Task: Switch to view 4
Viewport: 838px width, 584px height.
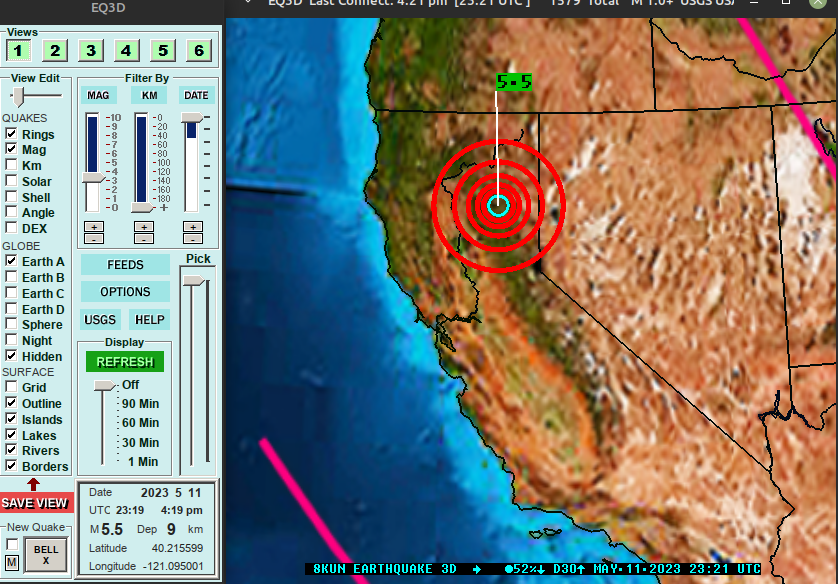Action: 126,51
